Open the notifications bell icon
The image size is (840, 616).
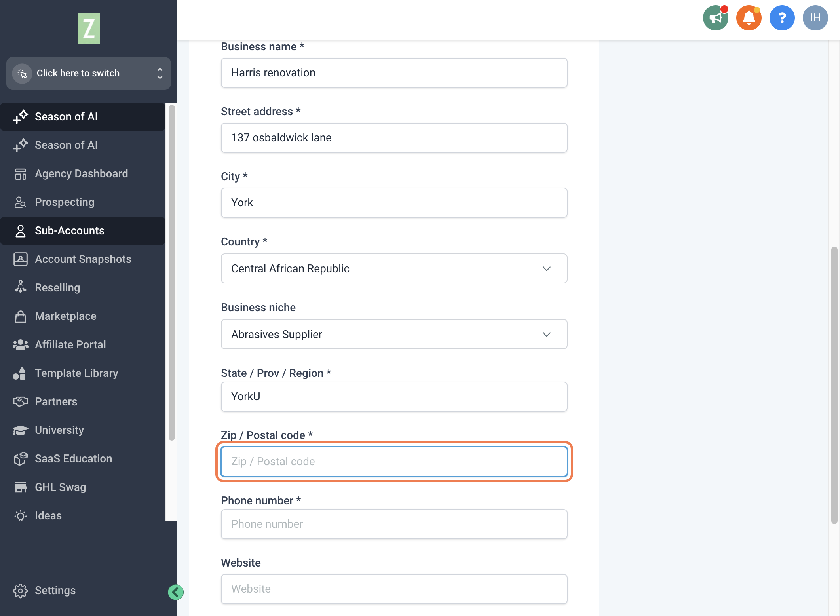(749, 18)
